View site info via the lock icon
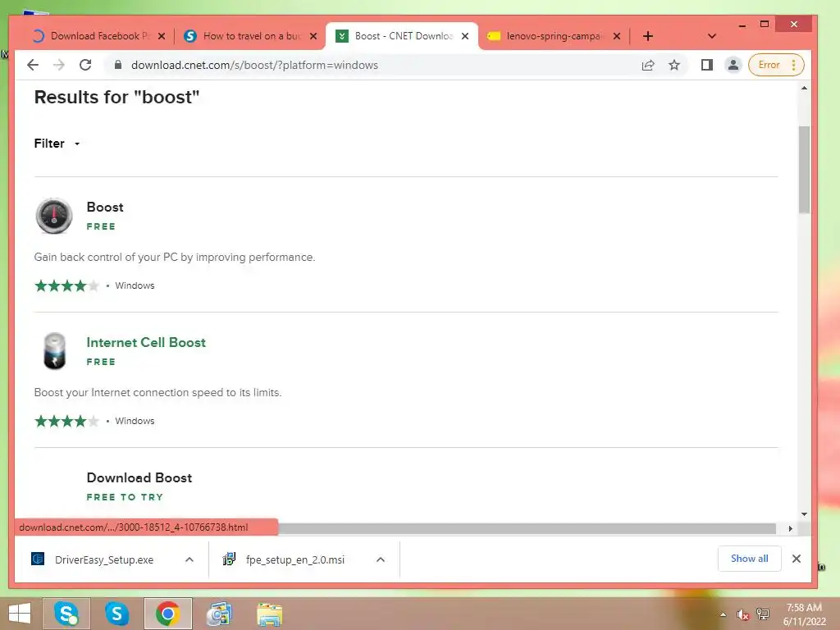Image resolution: width=840 pixels, height=630 pixels. (x=118, y=65)
